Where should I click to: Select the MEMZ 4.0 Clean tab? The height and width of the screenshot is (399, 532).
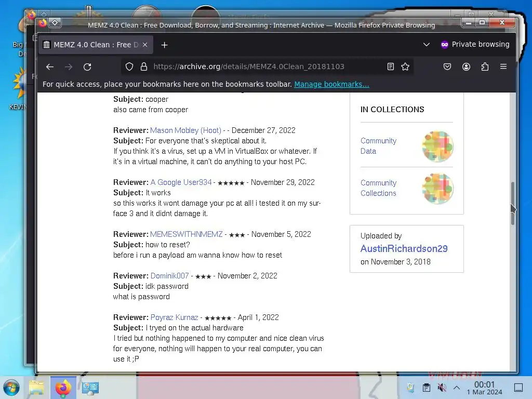click(x=96, y=45)
